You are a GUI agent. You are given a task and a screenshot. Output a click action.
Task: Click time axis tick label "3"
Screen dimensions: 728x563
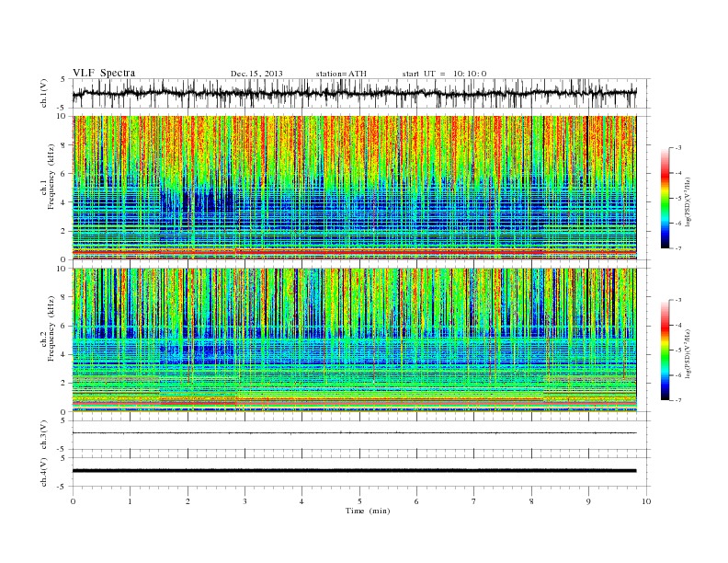pyautogui.click(x=245, y=501)
